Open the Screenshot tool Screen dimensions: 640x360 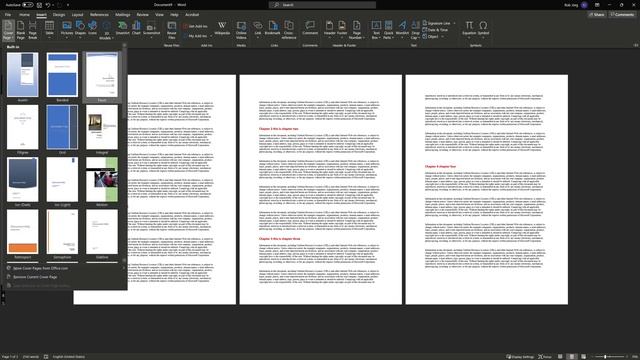[151, 30]
